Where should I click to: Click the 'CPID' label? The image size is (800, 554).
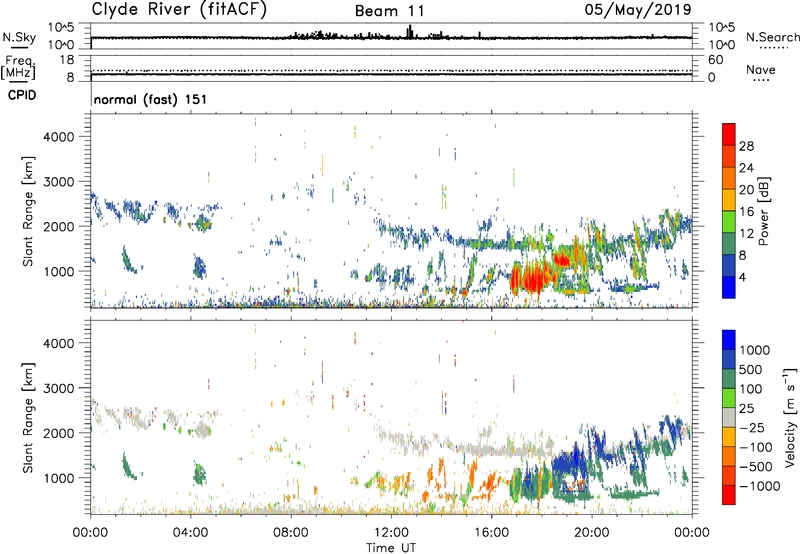coord(22,95)
